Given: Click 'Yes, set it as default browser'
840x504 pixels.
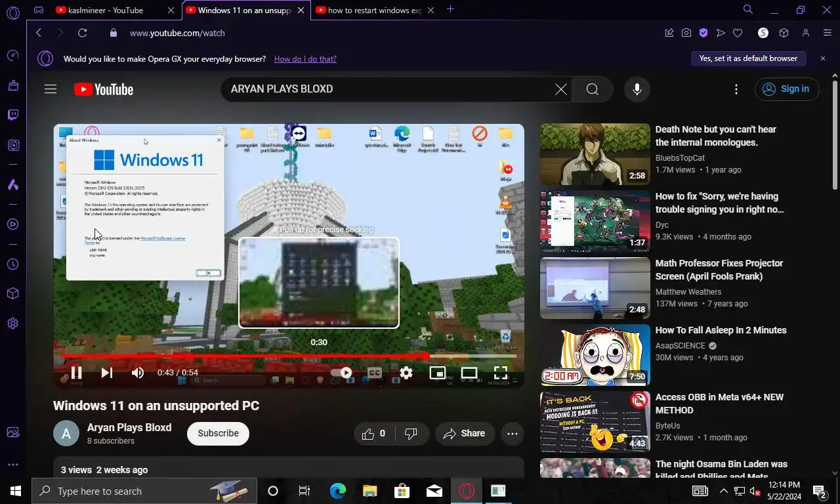Looking at the screenshot, I should [748, 58].
